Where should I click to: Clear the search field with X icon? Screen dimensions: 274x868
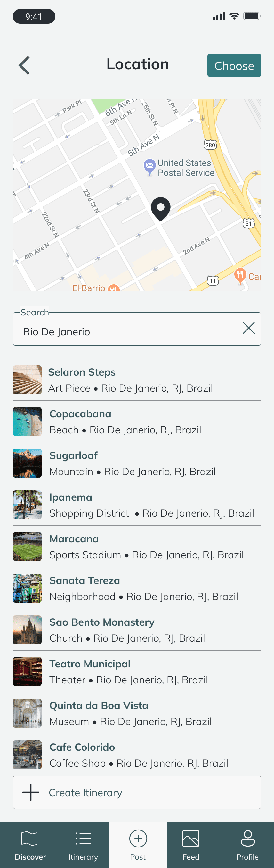click(x=248, y=328)
